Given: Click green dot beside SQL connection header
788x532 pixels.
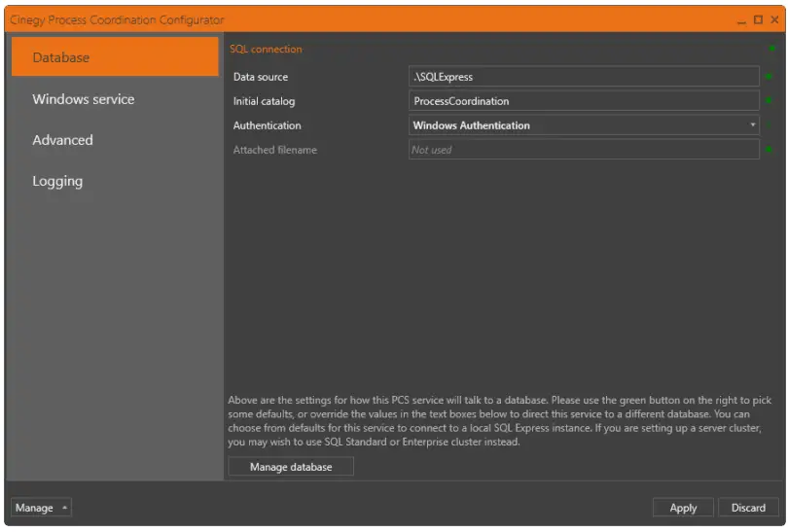Looking at the screenshot, I should tap(771, 48).
